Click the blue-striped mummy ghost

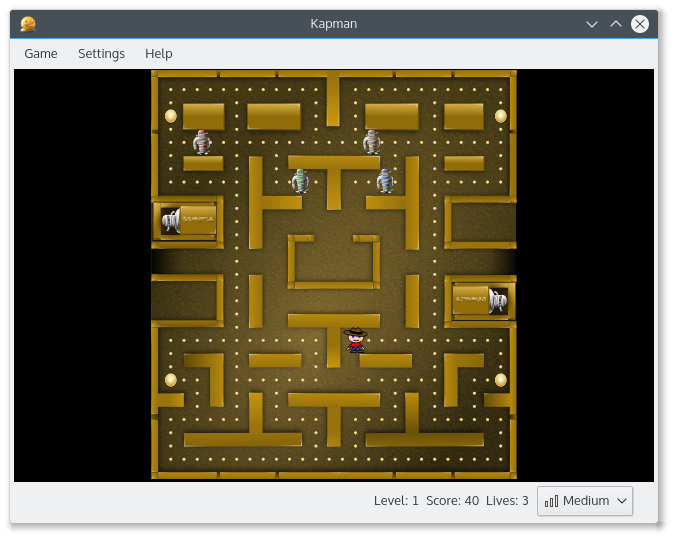[x=385, y=181]
